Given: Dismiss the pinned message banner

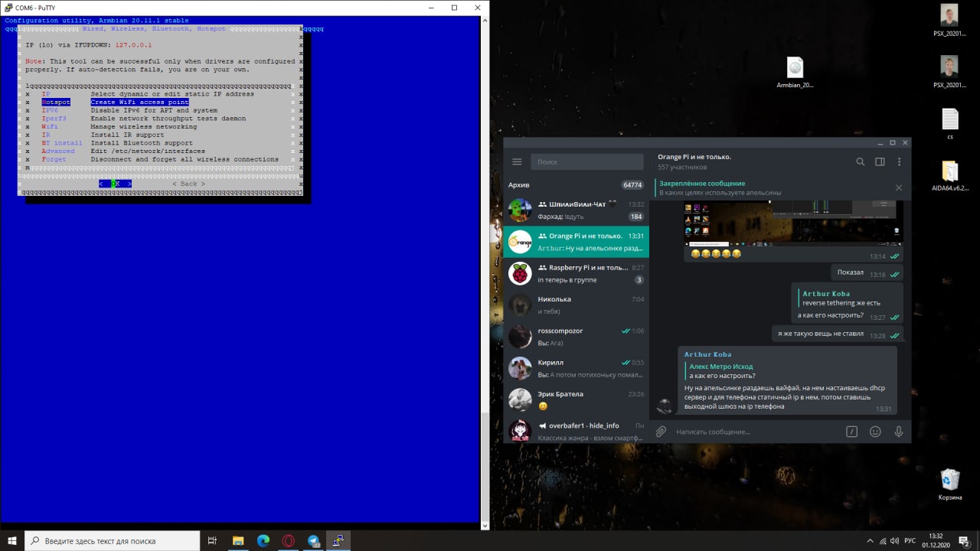Looking at the screenshot, I should [x=898, y=187].
